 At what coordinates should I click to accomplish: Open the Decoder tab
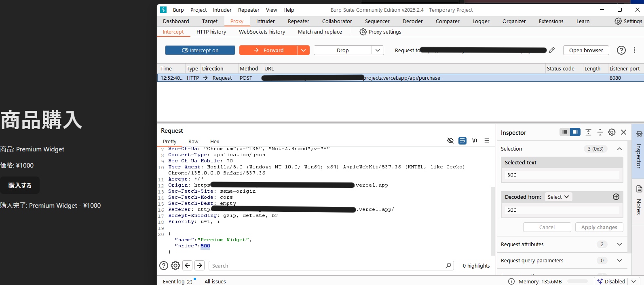pyautogui.click(x=413, y=21)
